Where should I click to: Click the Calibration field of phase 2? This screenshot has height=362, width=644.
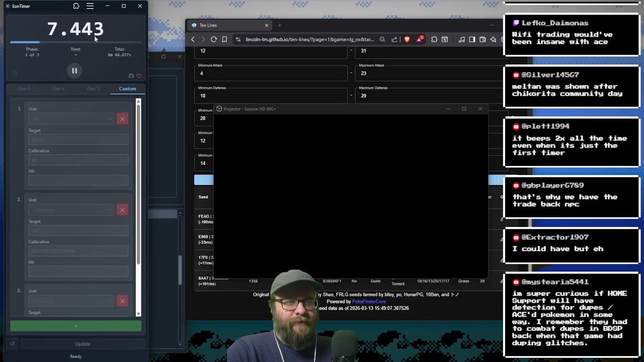pyautogui.click(x=78, y=251)
